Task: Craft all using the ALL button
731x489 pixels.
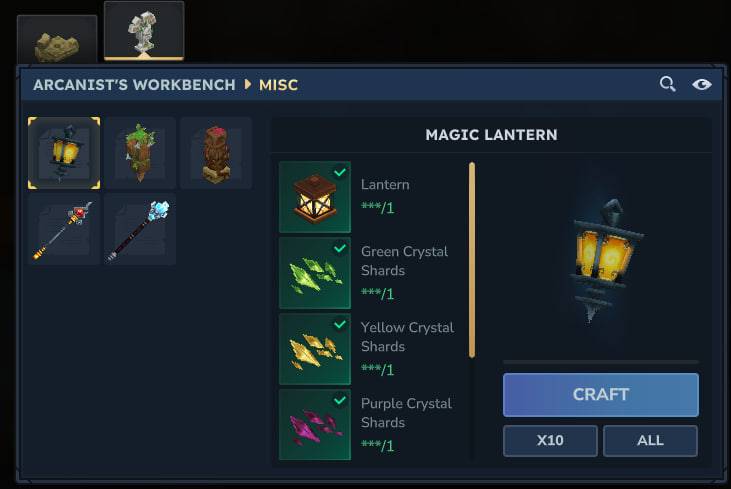Action: coord(650,440)
